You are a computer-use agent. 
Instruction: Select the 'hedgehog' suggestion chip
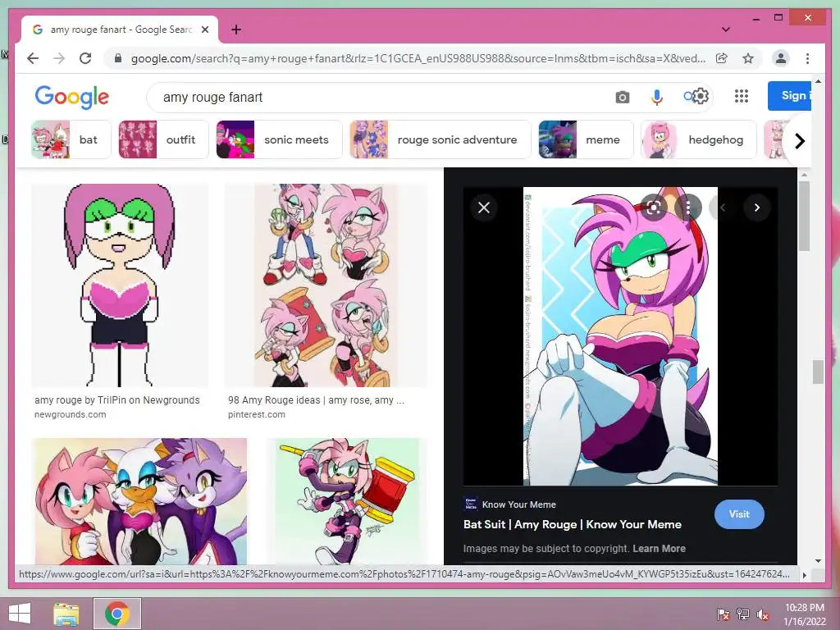click(699, 139)
